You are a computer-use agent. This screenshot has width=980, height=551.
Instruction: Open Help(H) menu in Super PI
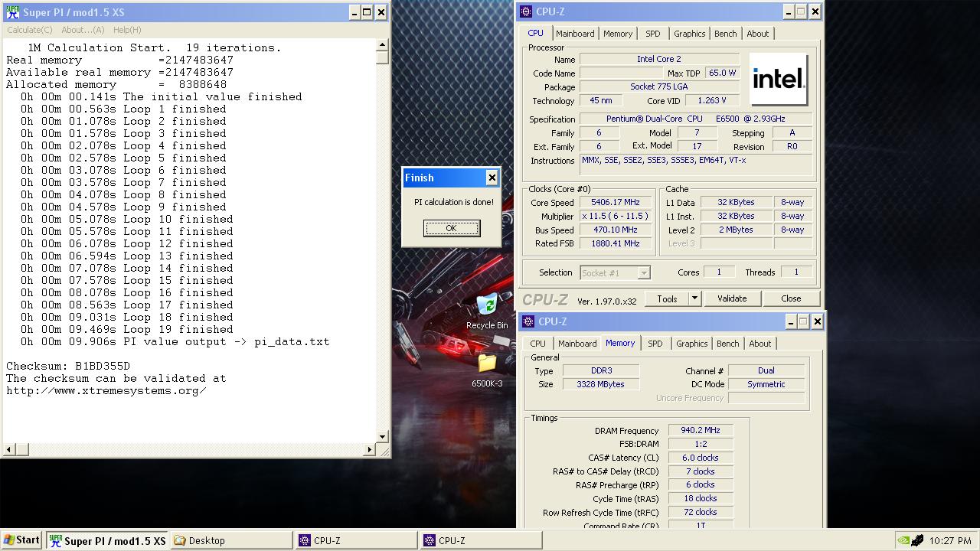127,30
